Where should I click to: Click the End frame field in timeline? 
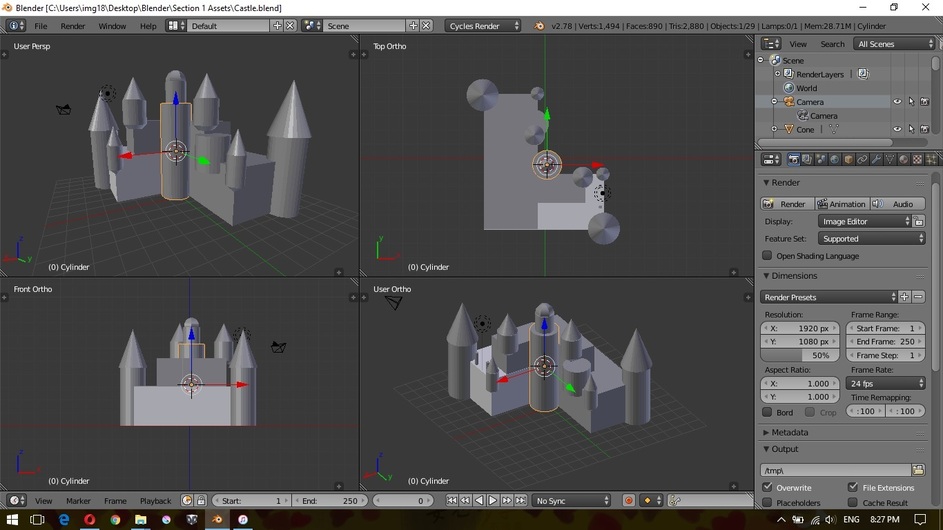(x=330, y=501)
